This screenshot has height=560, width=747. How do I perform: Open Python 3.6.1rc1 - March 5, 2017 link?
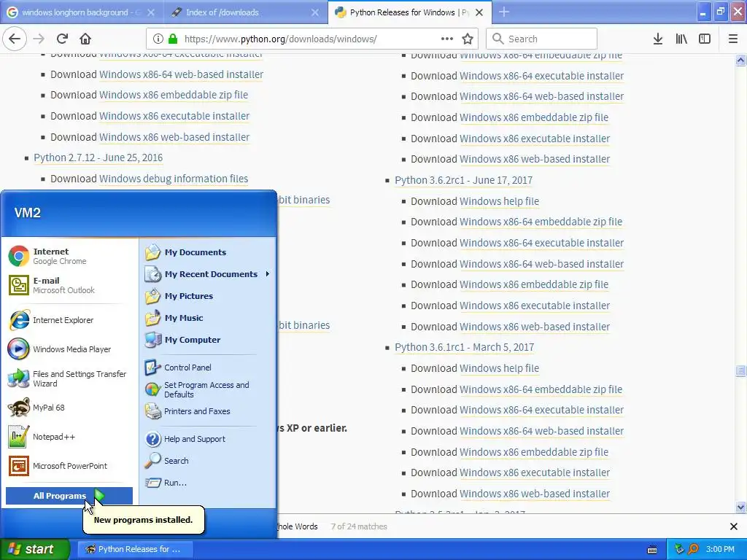(x=465, y=347)
